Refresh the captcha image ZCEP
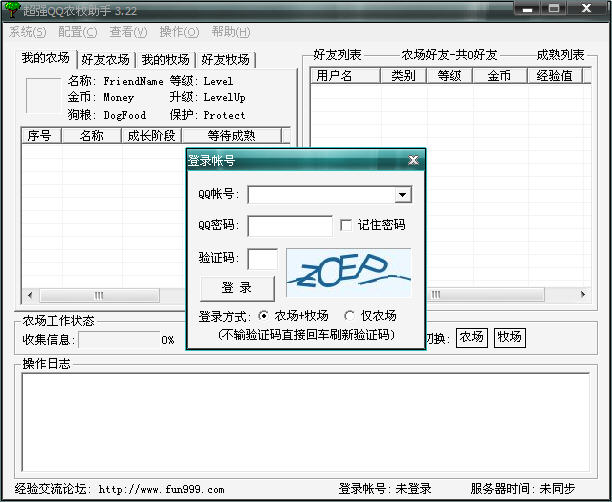The width and height of the screenshot is (612, 502). pos(349,272)
